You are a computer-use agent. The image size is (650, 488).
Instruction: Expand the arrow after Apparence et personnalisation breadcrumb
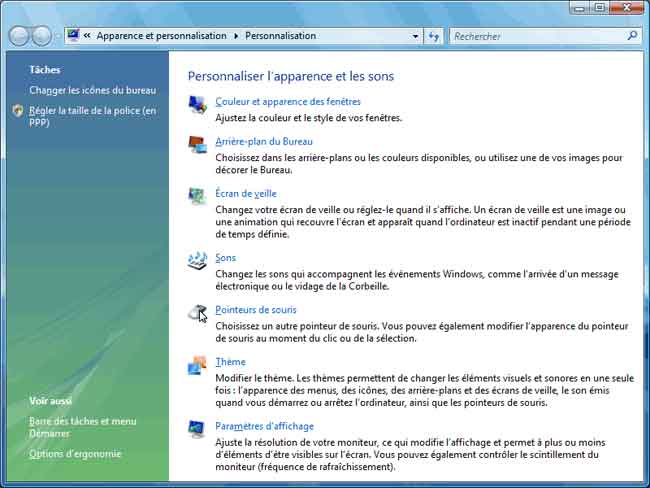coord(236,36)
